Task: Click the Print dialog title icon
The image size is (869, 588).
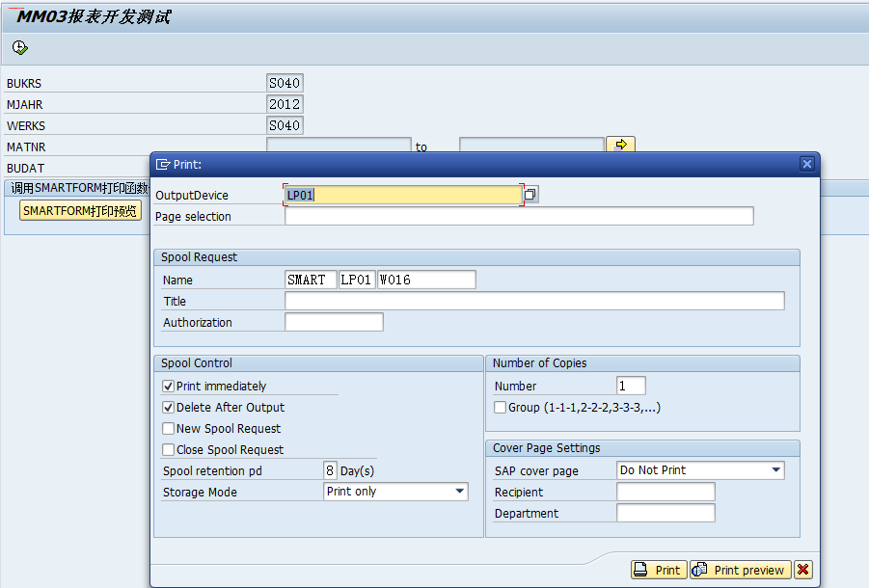Action: [x=163, y=165]
